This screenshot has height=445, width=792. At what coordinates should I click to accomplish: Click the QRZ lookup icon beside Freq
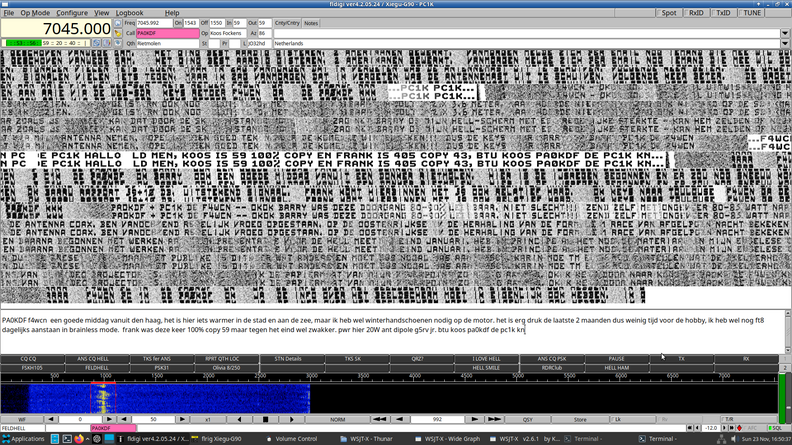(118, 22)
